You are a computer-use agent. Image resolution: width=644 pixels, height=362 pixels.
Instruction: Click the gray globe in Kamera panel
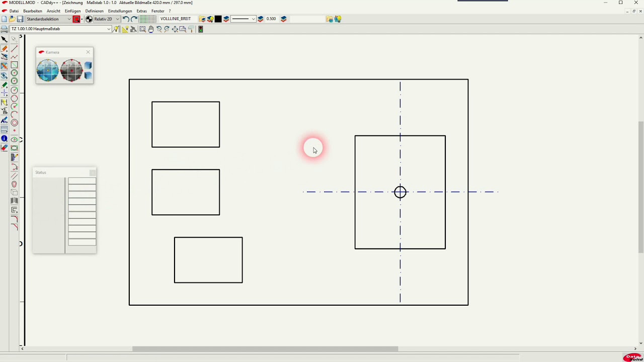click(x=71, y=70)
